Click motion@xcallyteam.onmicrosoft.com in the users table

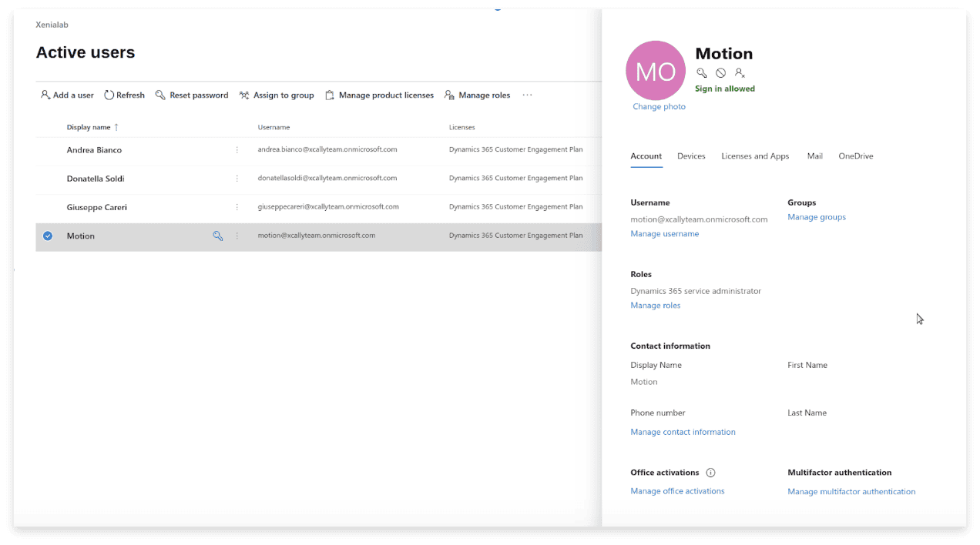[317, 236]
